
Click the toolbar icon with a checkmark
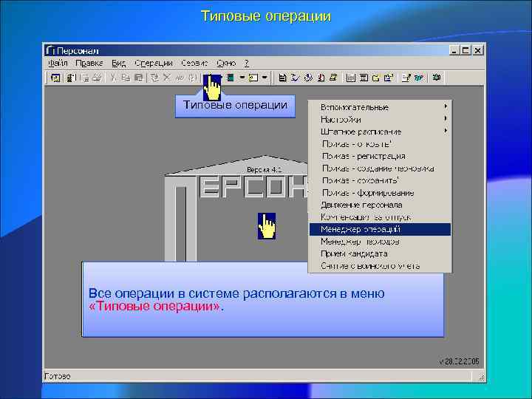click(295, 78)
